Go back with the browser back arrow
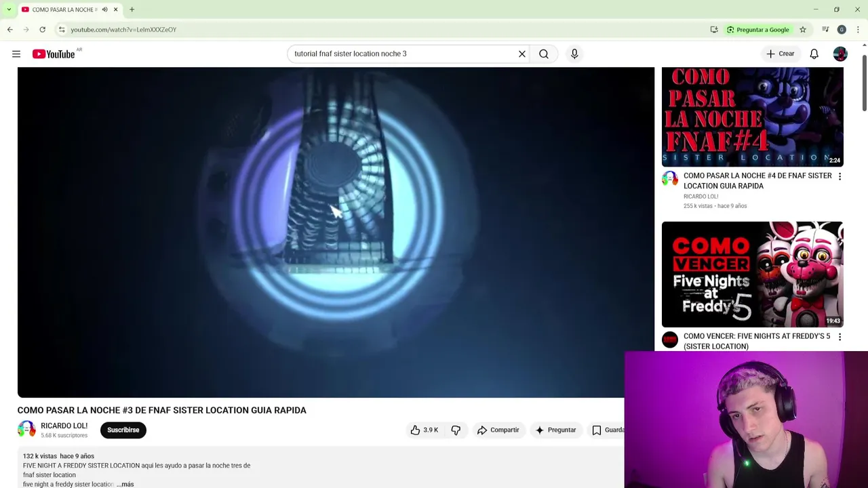The width and height of the screenshot is (868, 488). [10, 29]
